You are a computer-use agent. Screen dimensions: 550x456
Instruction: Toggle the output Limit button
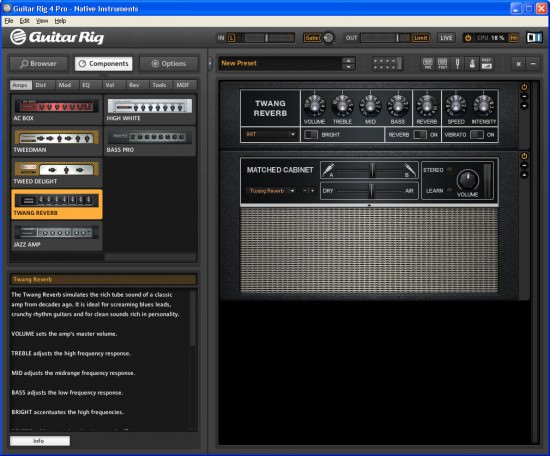point(421,38)
